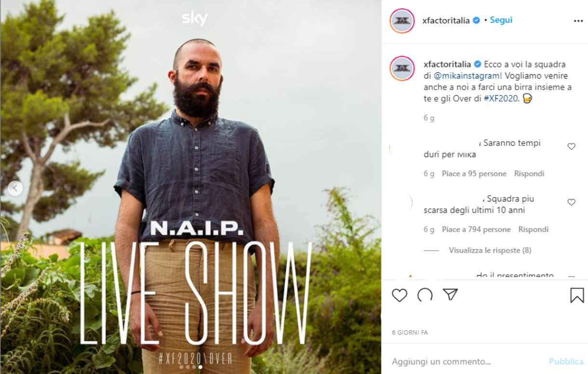Go to previous carousel image arrow
Image resolution: width=588 pixels, height=374 pixels.
pos(15,188)
